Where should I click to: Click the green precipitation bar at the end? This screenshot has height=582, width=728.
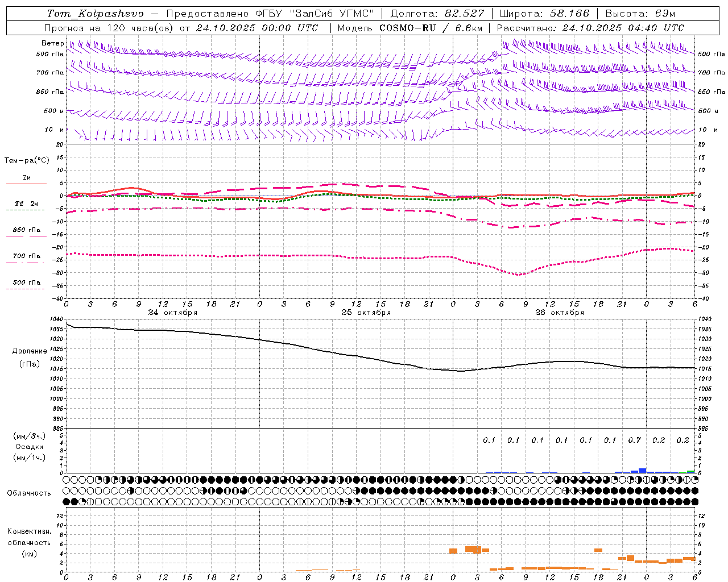tap(690, 472)
